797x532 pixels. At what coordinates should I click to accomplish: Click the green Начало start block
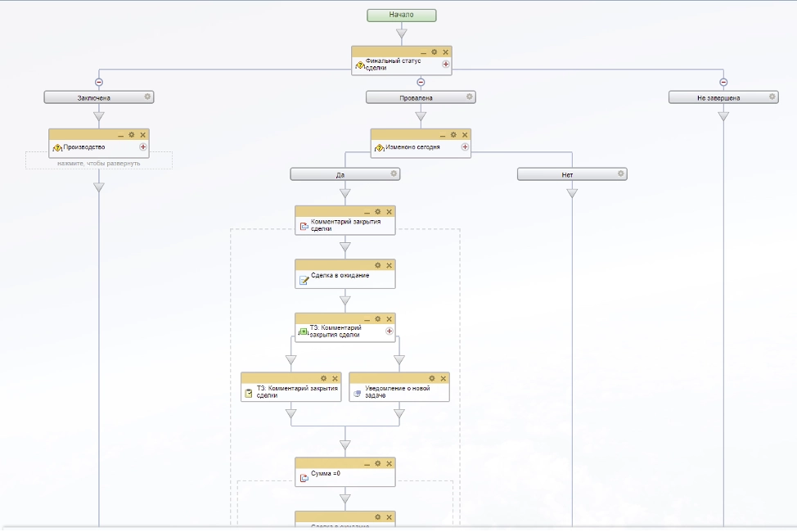click(x=401, y=15)
